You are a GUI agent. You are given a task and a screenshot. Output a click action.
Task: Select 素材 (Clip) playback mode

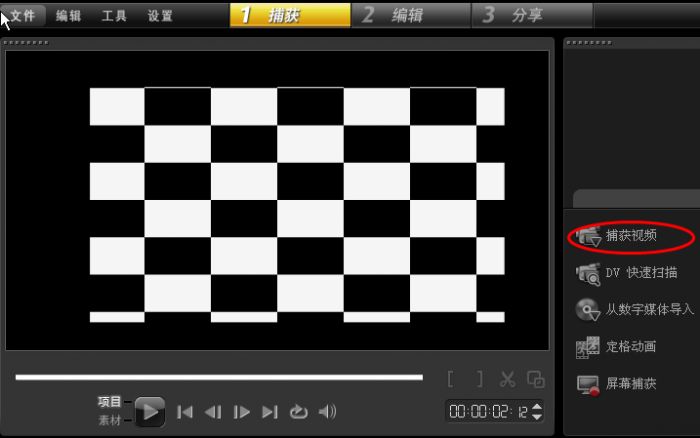[x=110, y=420]
